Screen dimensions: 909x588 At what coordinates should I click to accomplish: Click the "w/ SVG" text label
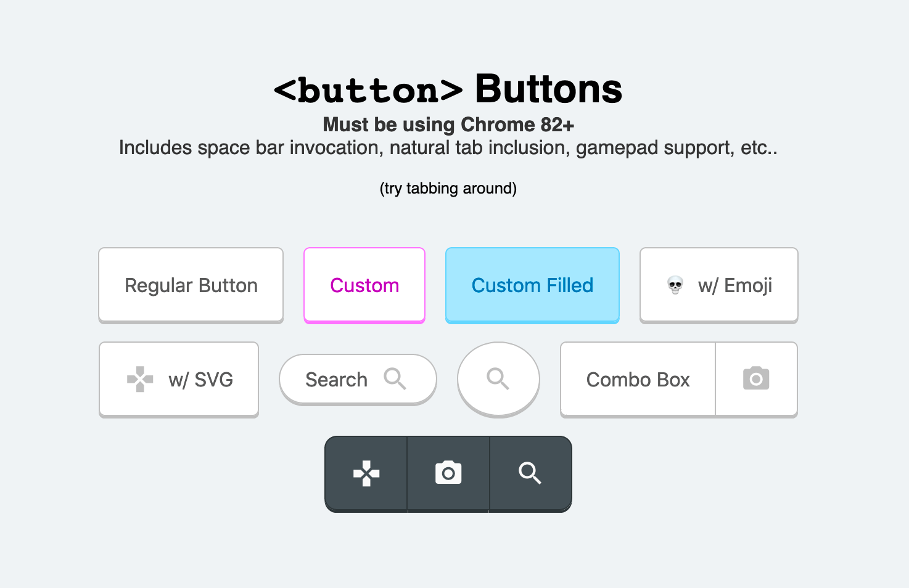[x=201, y=380]
